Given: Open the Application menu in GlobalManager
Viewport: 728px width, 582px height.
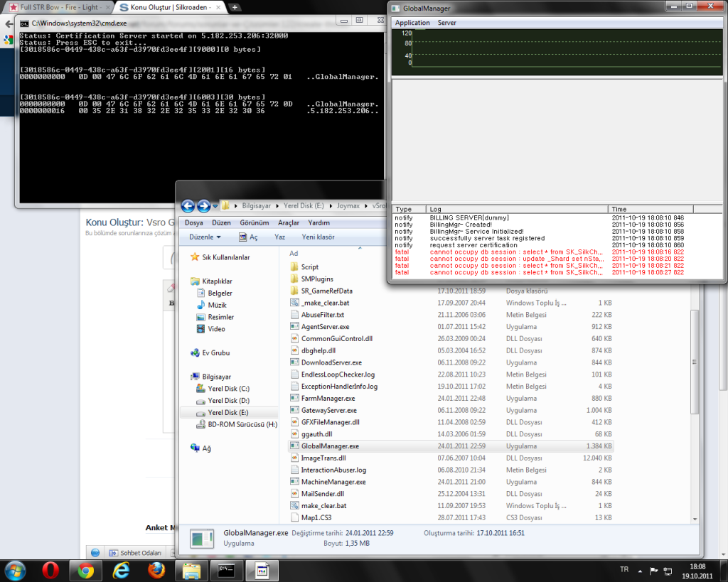Looking at the screenshot, I should [412, 23].
